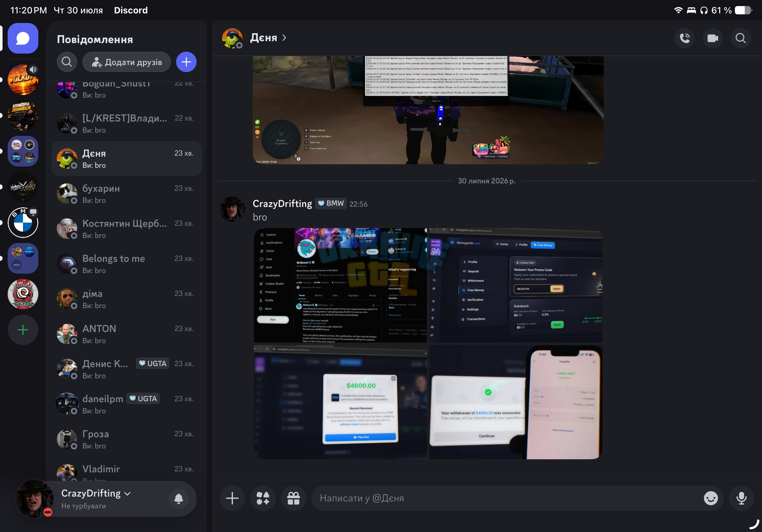Click the 11:20 PM clock in status bar
The image size is (762, 532).
pyautogui.click(x=28, y=10)
